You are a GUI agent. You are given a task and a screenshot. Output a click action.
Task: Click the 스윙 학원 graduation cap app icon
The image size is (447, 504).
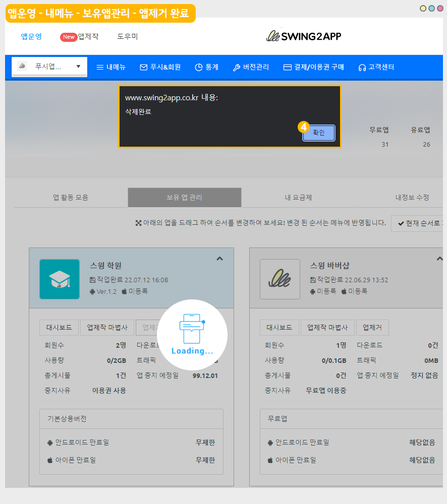pos(60,279)
